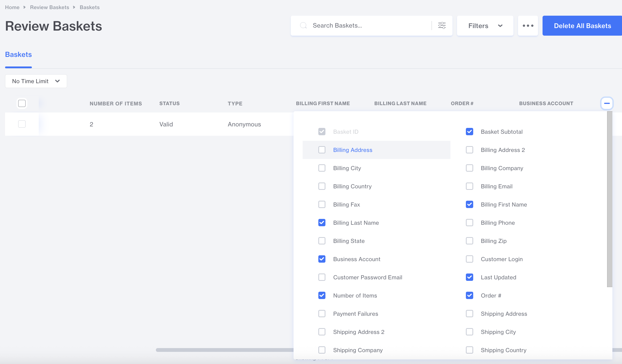Uncheck the Billing Last Name column
622x364 pixels.
point(322,223)
